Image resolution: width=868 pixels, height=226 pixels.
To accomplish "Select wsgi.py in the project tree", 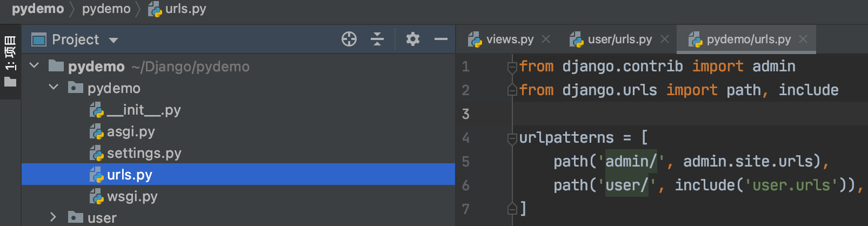I will [x=132, y=196].
